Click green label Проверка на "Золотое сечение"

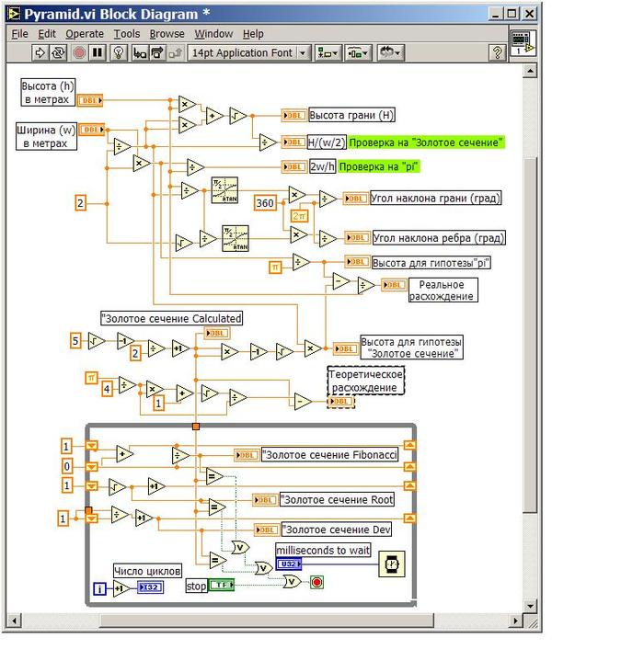click(426, 142)
